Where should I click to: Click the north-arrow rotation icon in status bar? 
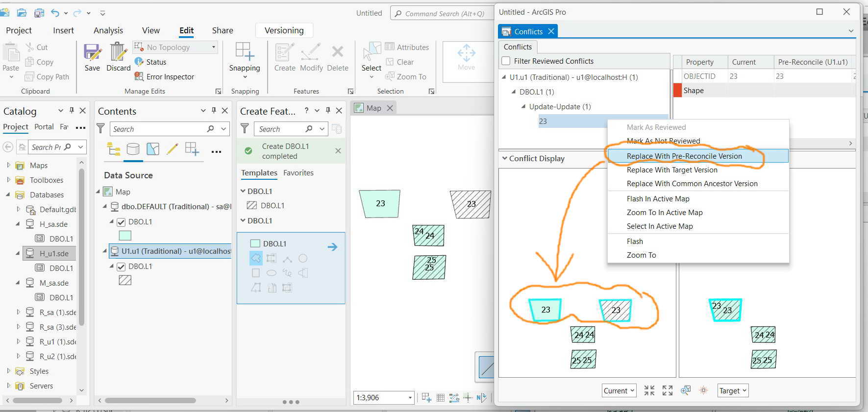pyautogui.click(x=482, y=398)
